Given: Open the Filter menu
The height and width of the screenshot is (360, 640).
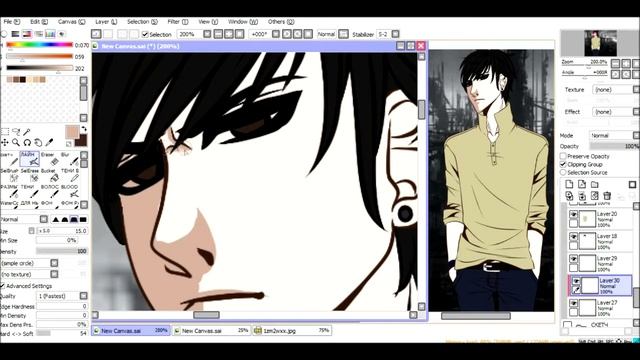Looking at the screenshot, I should (178, 22).
